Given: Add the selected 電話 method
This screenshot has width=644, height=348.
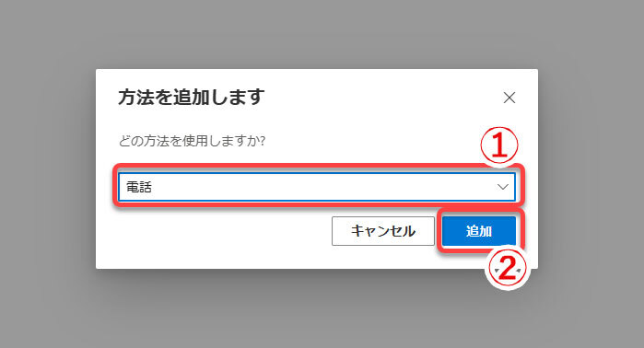Looking at the screenshot, I should tap(479, 231).
